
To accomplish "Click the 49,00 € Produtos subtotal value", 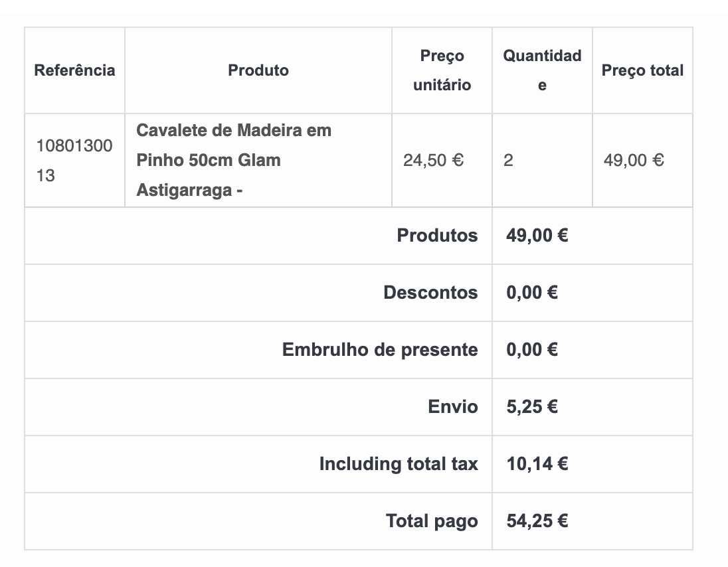I will click(x=537, y=236).
